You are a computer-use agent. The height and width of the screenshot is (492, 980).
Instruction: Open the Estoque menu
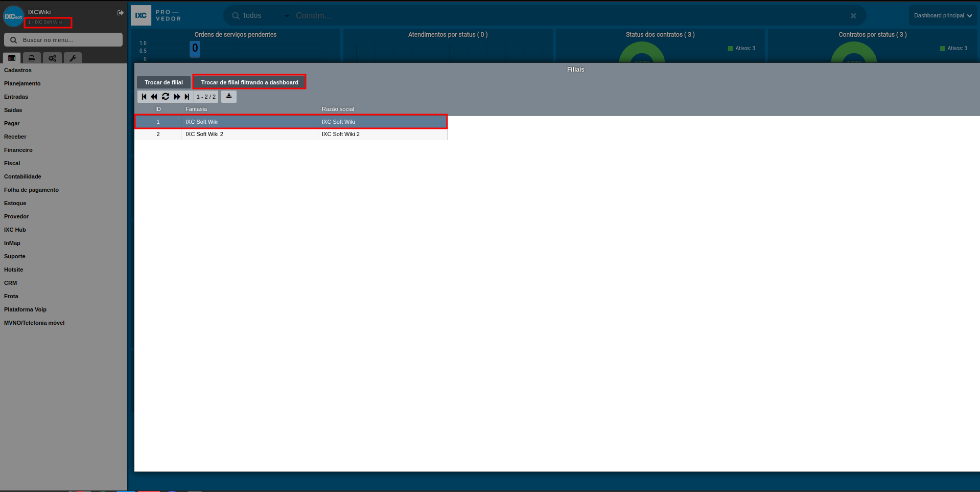tap(15, 203)
